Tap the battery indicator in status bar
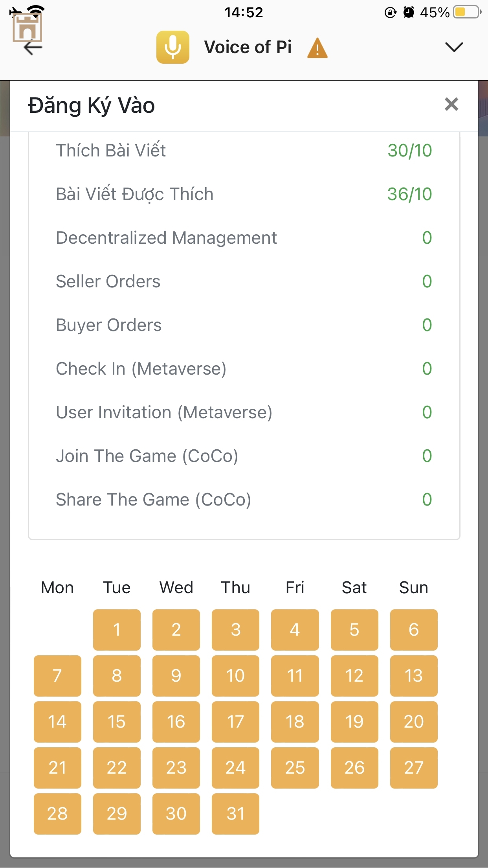This screenshot has height=868, width=488. tap(467, 12)
